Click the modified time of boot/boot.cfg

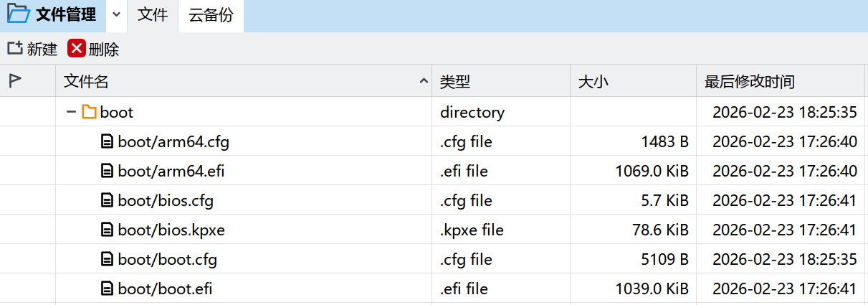click(785, 259)
